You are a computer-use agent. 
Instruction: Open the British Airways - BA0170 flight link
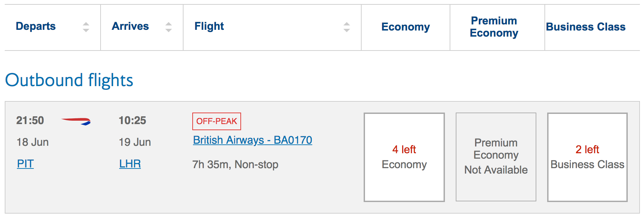pos(253,140)
